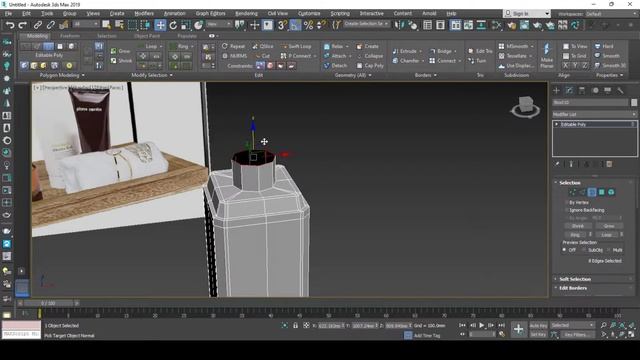Image resolution: width=640 pixels, height=360 pixels.
Task: Click the Zoom Extents viewport navigation icon
Action: tap(622, 325)
